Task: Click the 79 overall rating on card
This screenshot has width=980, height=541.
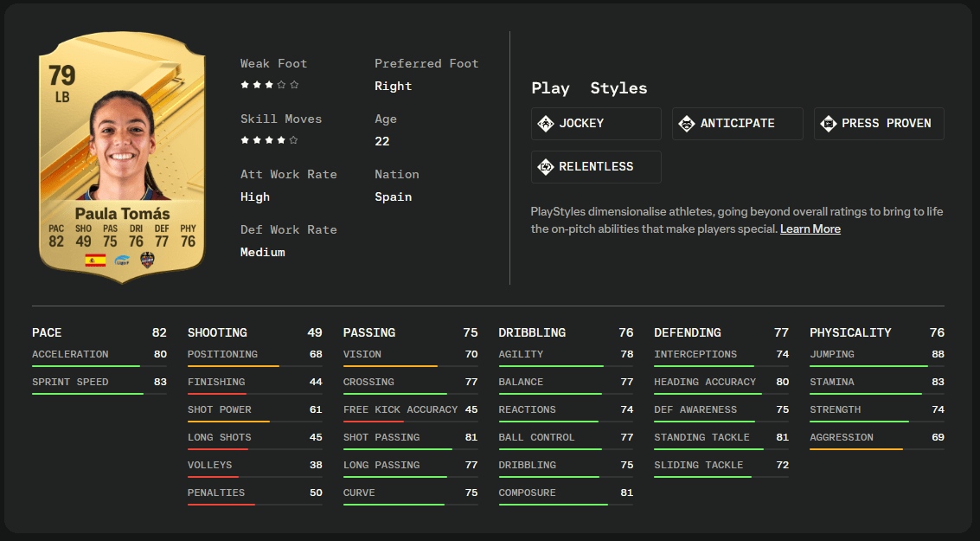Action: pyautogui.click(x=62, y=75)
